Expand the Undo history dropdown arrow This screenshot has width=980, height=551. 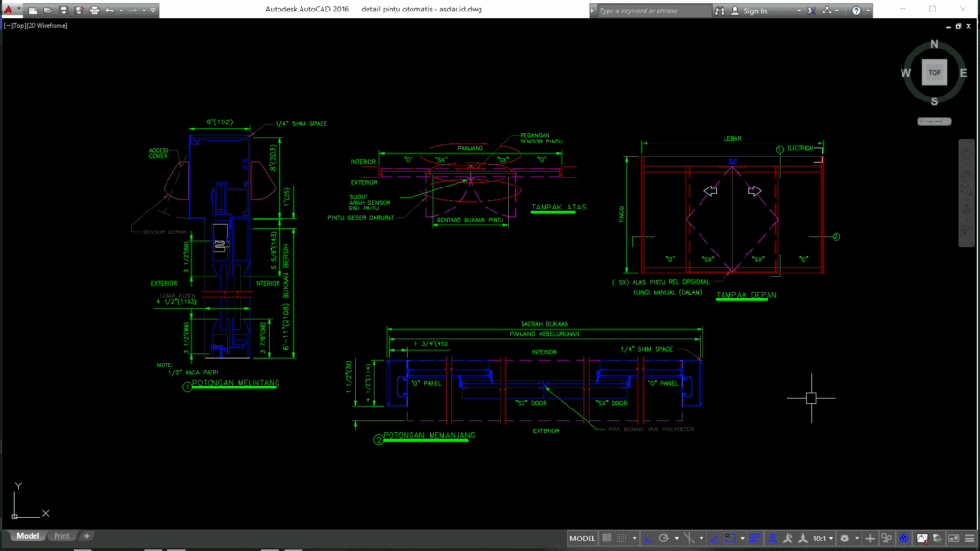pos(121,10)
